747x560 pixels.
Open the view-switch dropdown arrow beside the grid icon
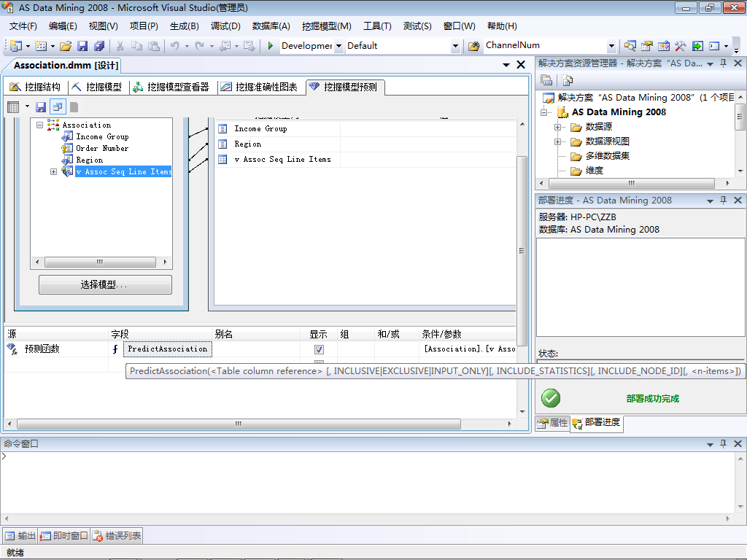27,106
